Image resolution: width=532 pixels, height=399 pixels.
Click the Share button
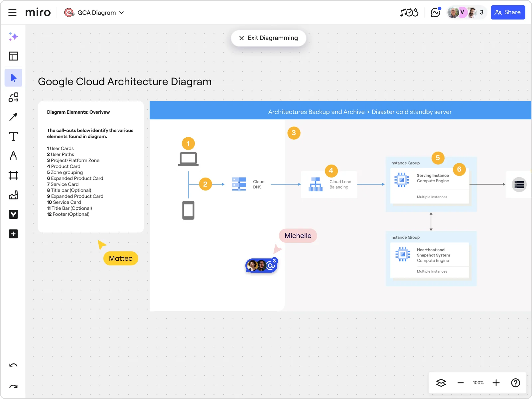[x=508, y=13]
